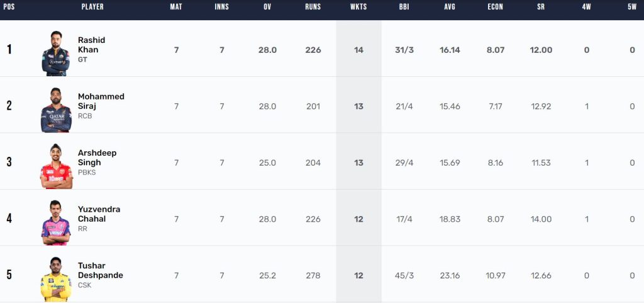The image size is (644, 303).
Task: Open Yuzvendra Chahal player name link
Action: [99, 214]
